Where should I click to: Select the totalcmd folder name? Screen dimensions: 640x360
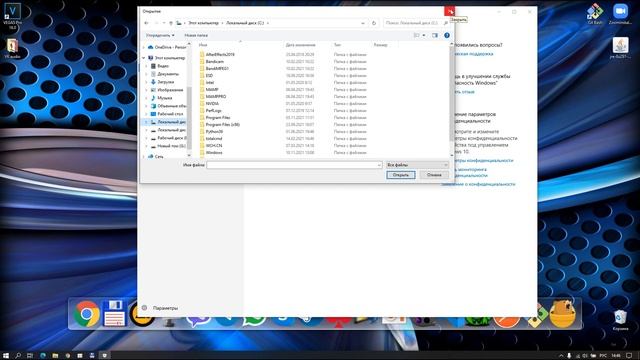[x=214, y=139]
